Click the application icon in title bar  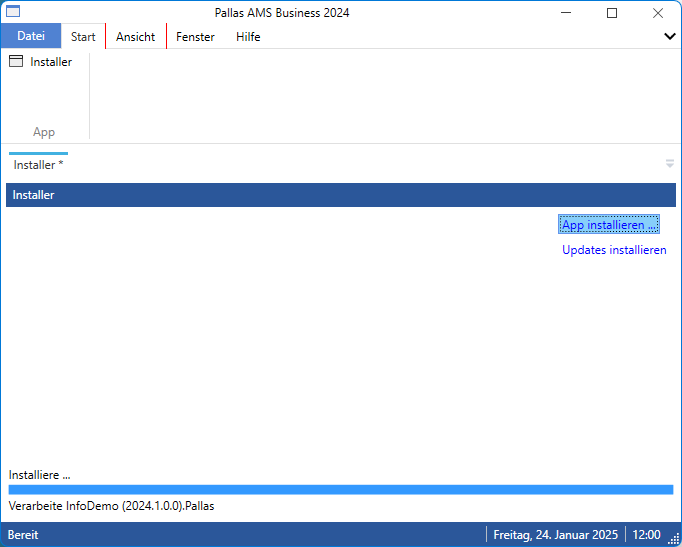(x=13, y=12)
